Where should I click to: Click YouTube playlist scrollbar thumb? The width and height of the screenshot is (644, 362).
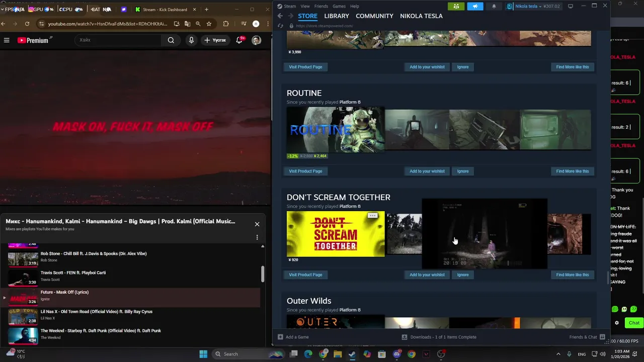(262, 274)
